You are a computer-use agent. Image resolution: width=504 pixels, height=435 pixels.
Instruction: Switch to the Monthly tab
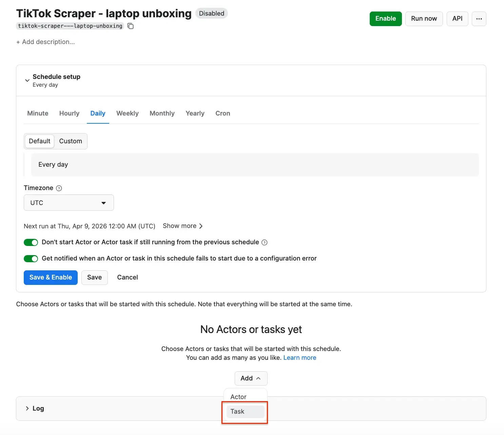[162, 113]
